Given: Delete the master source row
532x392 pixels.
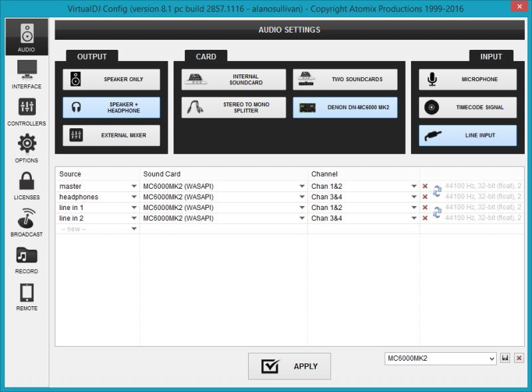Looking at the screenshot, I should pos(425,187).
